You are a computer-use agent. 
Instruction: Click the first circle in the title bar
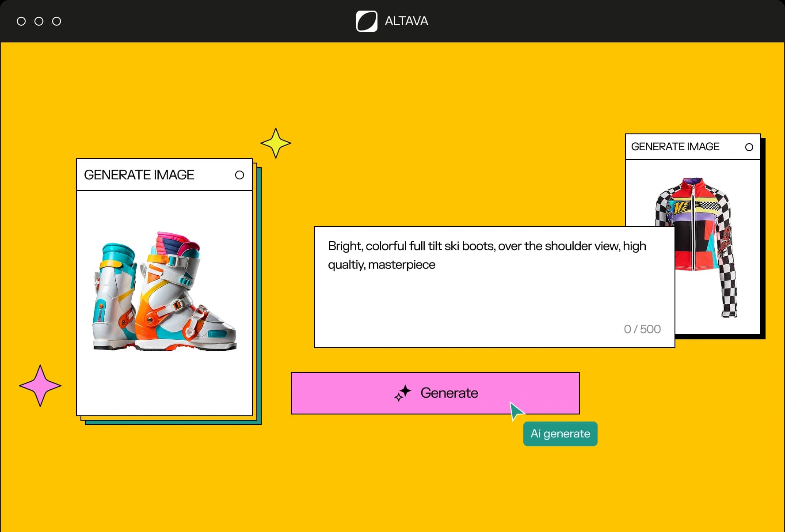coord(21,21)
